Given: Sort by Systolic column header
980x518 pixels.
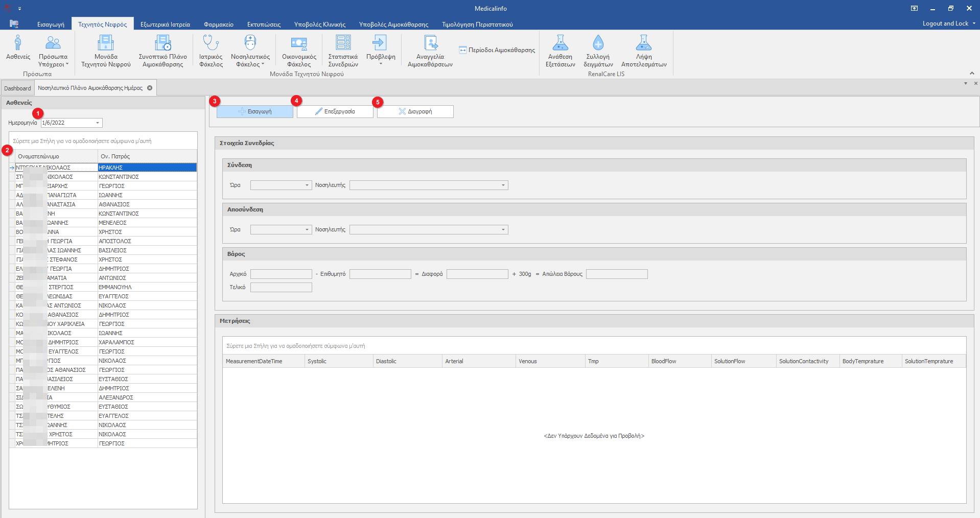Looking at the screenshot, I should 339,361.
